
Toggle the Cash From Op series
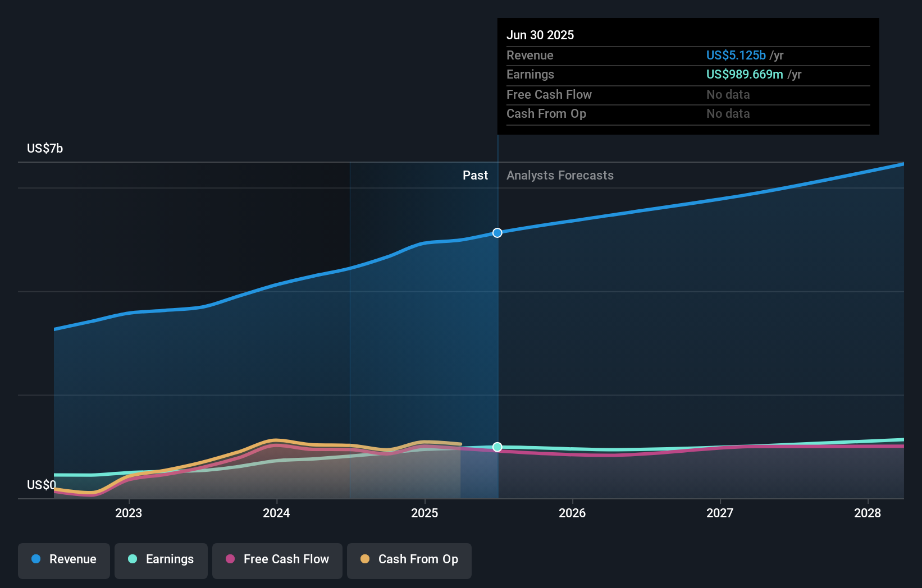point(409,560)
